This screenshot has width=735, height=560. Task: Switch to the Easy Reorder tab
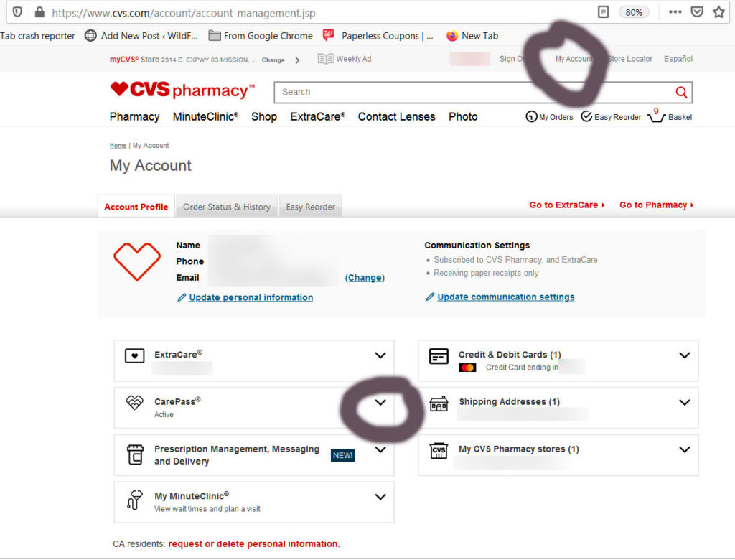click(x=310, y=207)
